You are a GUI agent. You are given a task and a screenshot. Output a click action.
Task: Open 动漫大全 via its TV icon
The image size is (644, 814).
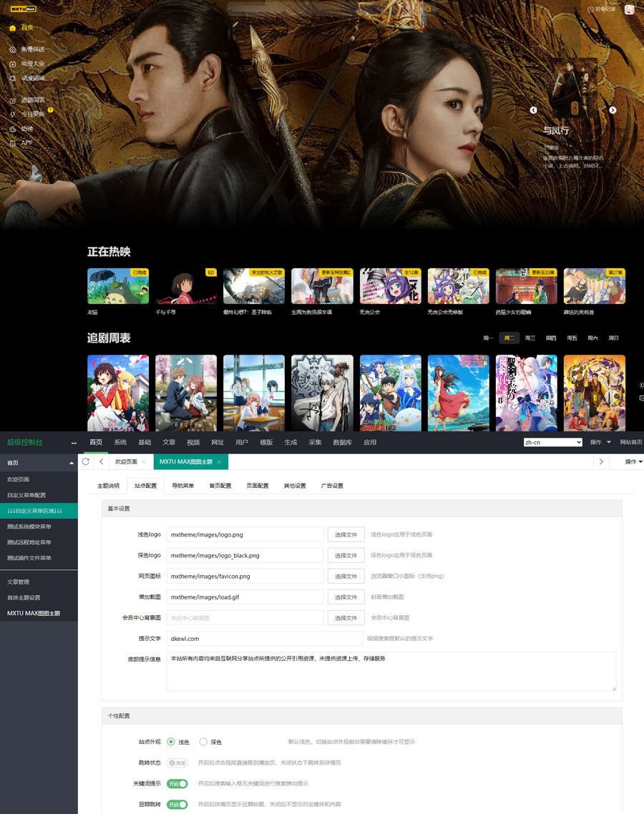(12, 64)
